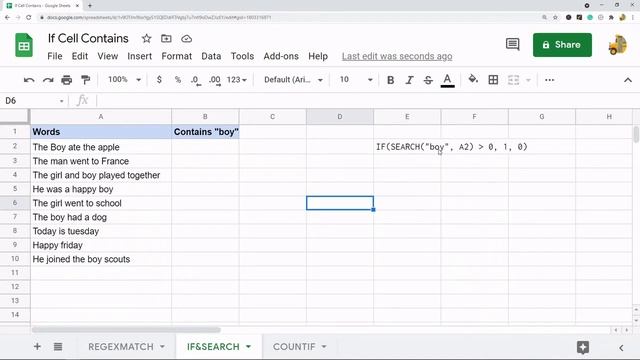Toggle strikethrough formatting
Screen dimensions: 640x360
click(428, 80)
